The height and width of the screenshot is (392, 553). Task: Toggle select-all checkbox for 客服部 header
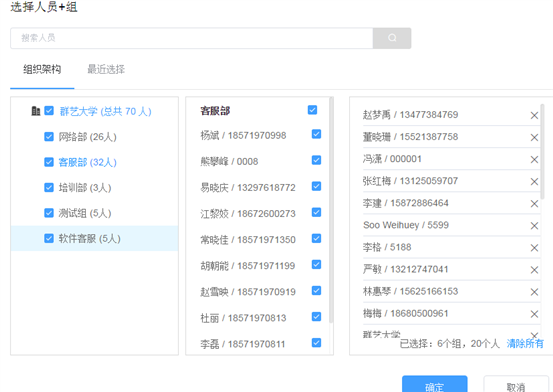[312, 110]
